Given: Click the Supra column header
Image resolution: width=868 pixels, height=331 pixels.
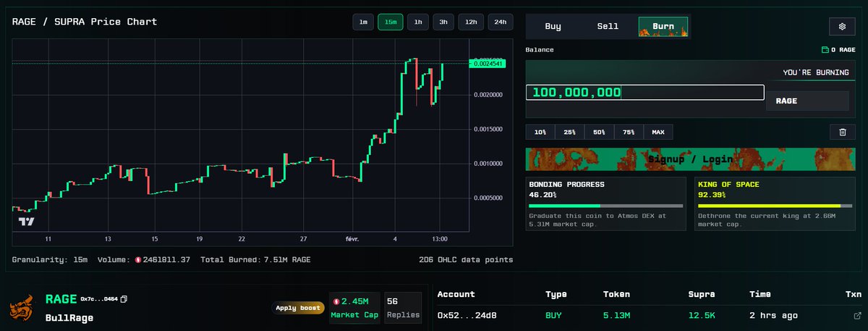Looking at the screenshot, I should click(x=702, y=294).
